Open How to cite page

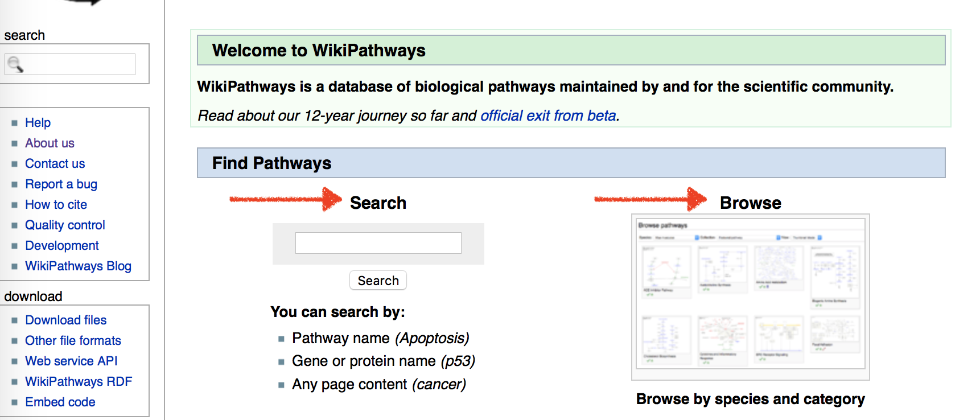56,205
